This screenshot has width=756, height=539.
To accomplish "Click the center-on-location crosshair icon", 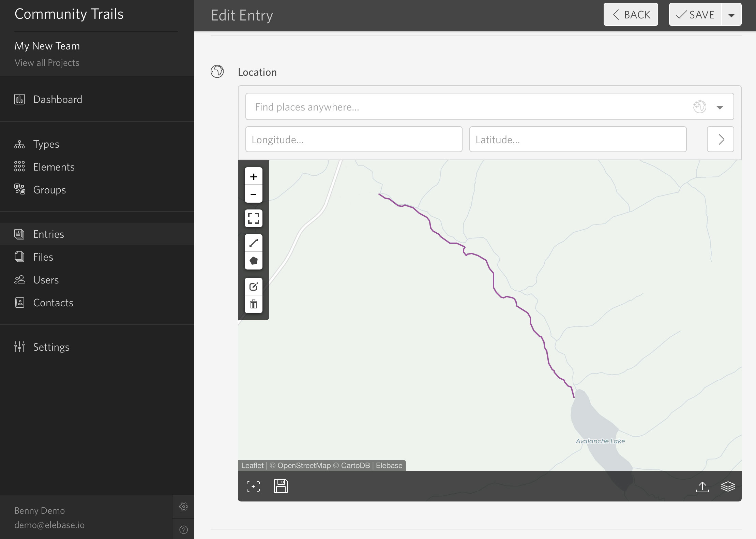I will pos(253,486).
